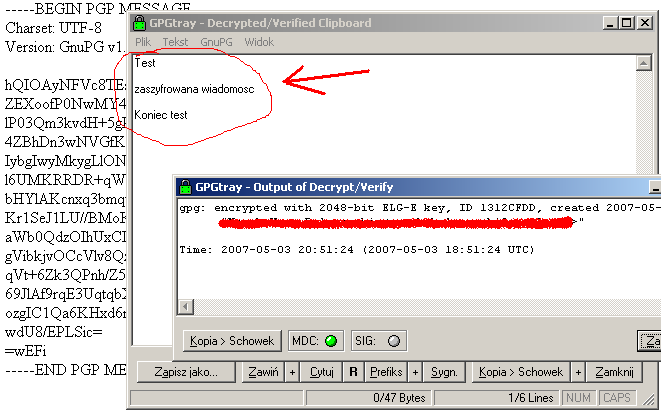Image resolution: width=661 pixels, height=415 pixels.
Task: Click the grey SIG indicator
Action: tap(394, 341)
